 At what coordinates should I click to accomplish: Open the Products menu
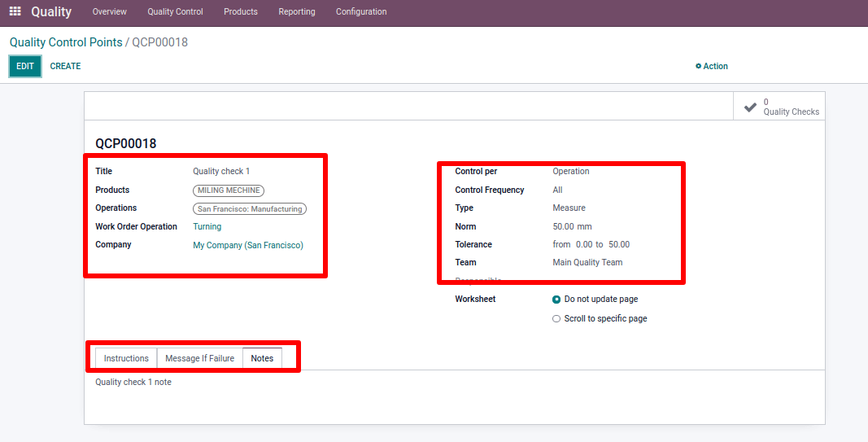[241, 11]
